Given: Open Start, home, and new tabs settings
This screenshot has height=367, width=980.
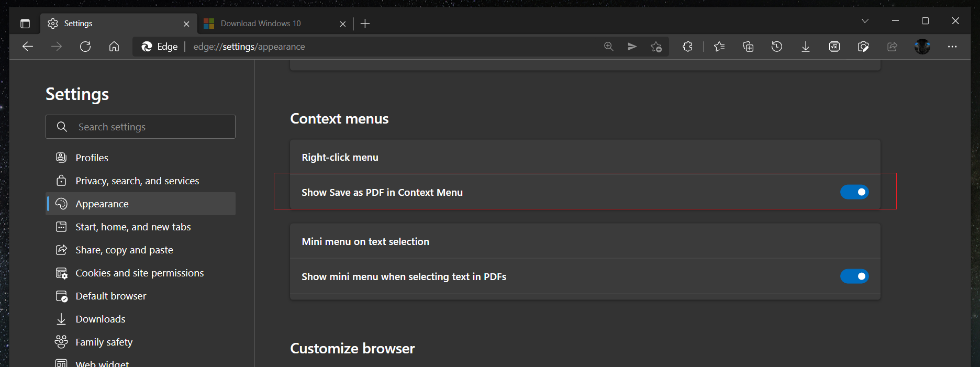Looking at the screenshot, I should tap(133, 227).
